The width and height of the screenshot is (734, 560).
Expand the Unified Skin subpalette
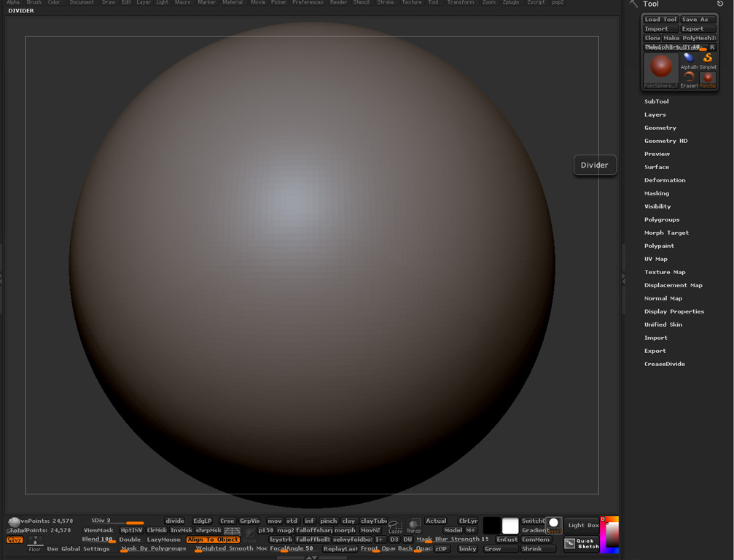tap(663, 324)
